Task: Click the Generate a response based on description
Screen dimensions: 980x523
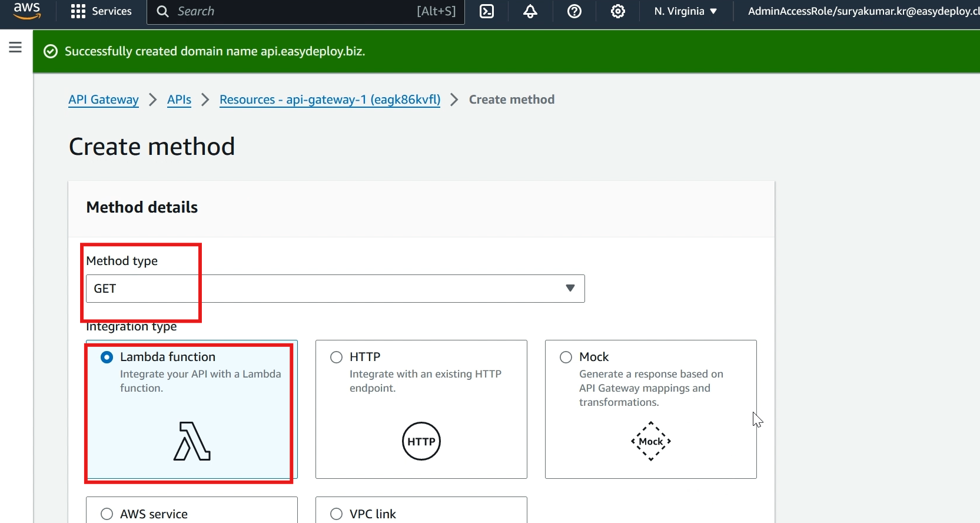Action: pyautogui.click(x=651, y=388)
